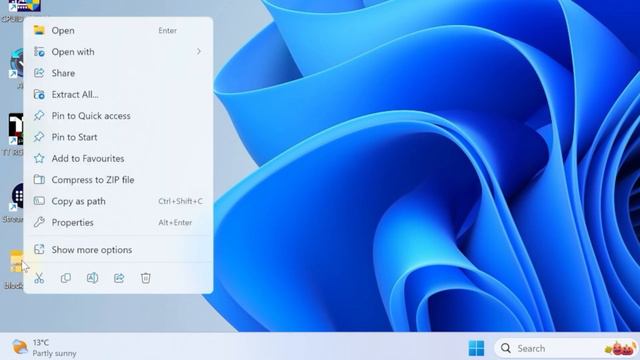Select Pin to Quick access
Screen dimensions: 640x360
pos(118,116)
